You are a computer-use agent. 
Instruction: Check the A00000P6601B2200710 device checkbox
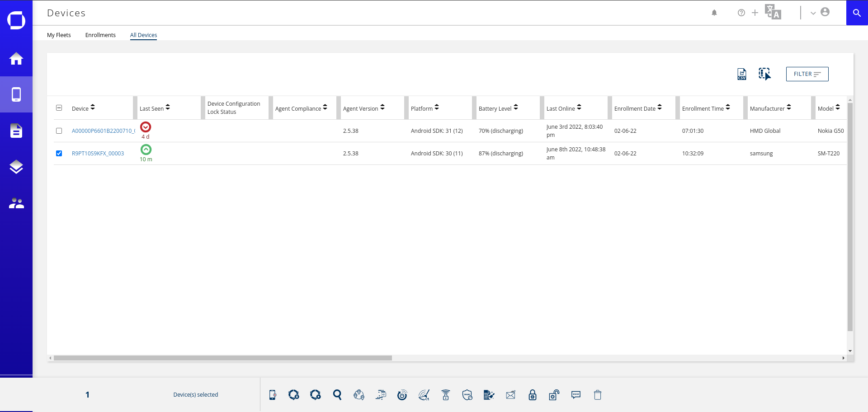[x=59, y=131]
